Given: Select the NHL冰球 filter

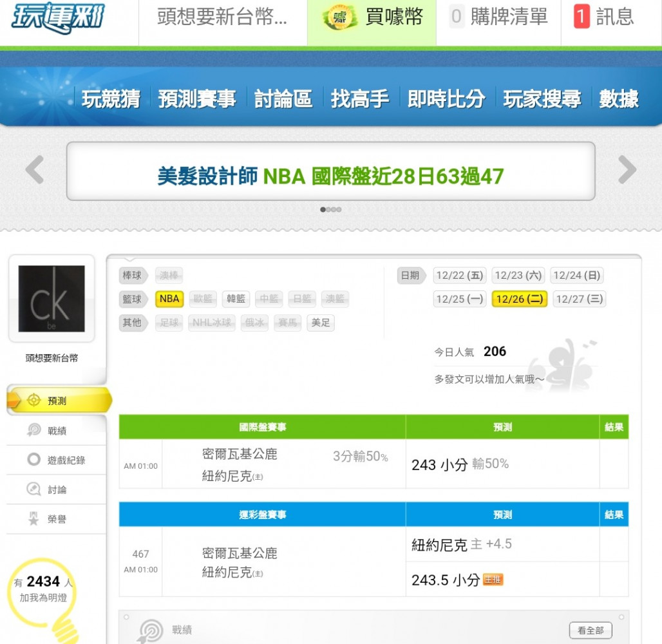Looking at the screenshot, I should [211, 323].
